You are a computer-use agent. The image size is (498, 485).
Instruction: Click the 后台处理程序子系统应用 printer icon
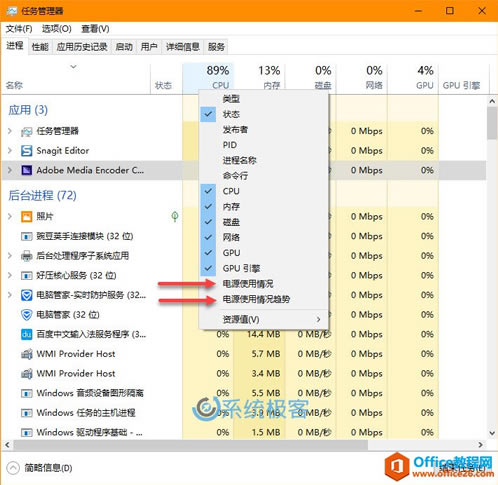[26, 256]
